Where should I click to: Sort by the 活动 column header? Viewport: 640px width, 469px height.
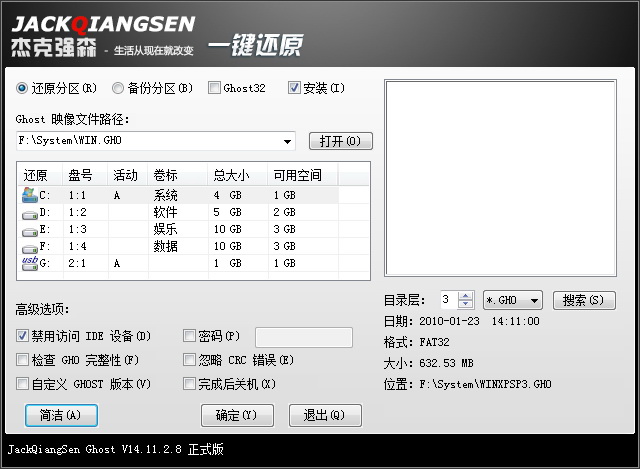(127, 176)
